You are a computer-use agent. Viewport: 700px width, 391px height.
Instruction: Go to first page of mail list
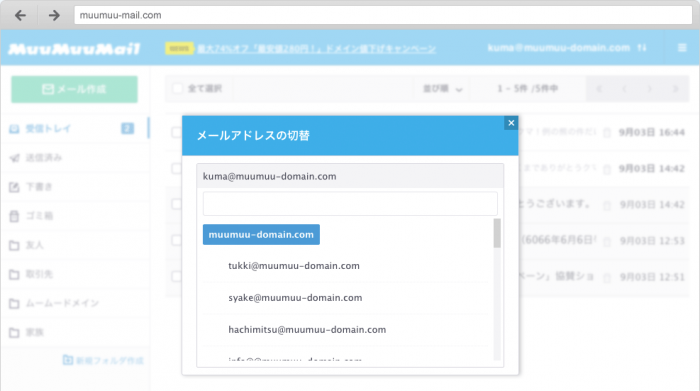click(x=599, y=89)
